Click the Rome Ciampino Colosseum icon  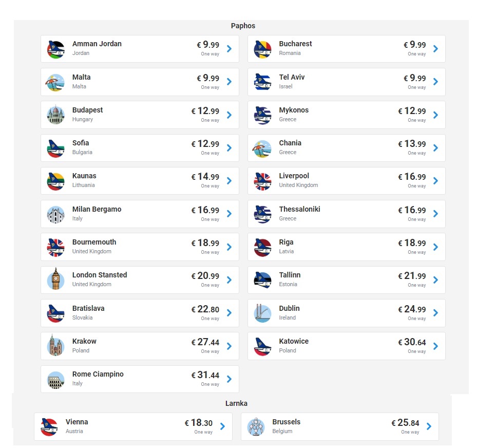pyautogui.click(x=56, y=380)
